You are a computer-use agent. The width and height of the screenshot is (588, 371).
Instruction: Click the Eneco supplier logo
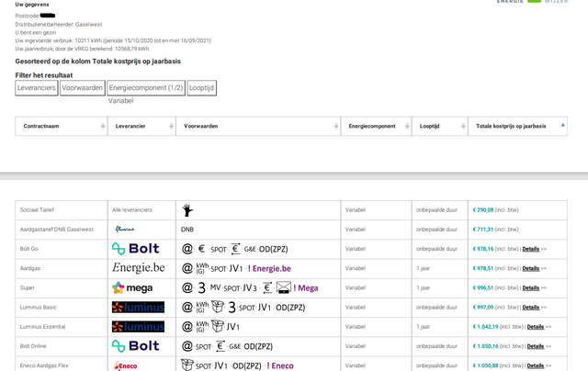coord(126,365)
